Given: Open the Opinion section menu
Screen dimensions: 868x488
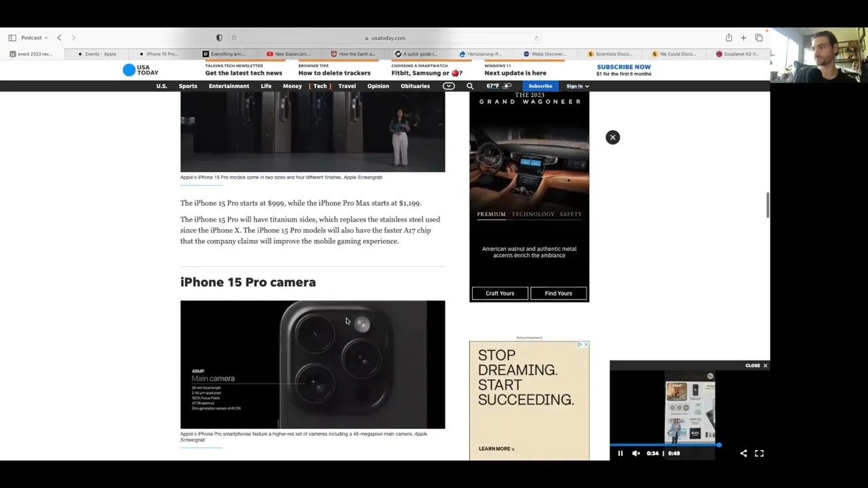Looking at the screenshot, I should point(378,86).
